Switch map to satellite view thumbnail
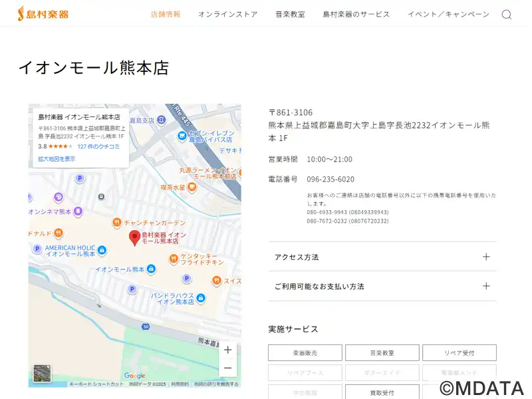The height and width of the screenshot is (399, 532). [43, 373]
